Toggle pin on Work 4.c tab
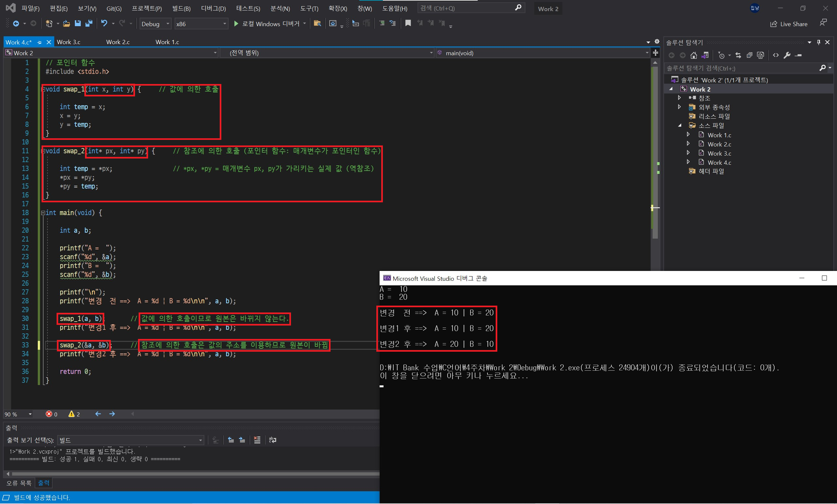 tap(40, 42)
